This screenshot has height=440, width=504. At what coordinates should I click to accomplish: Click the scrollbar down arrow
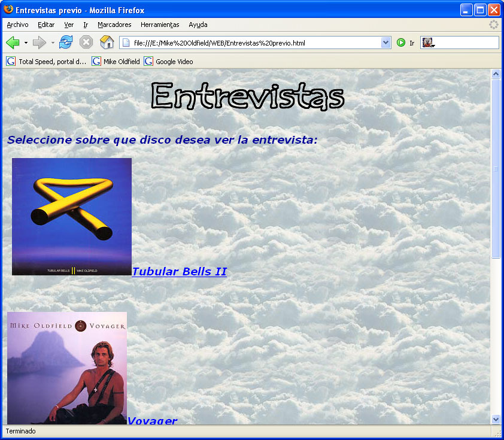(x=496, y=419)
